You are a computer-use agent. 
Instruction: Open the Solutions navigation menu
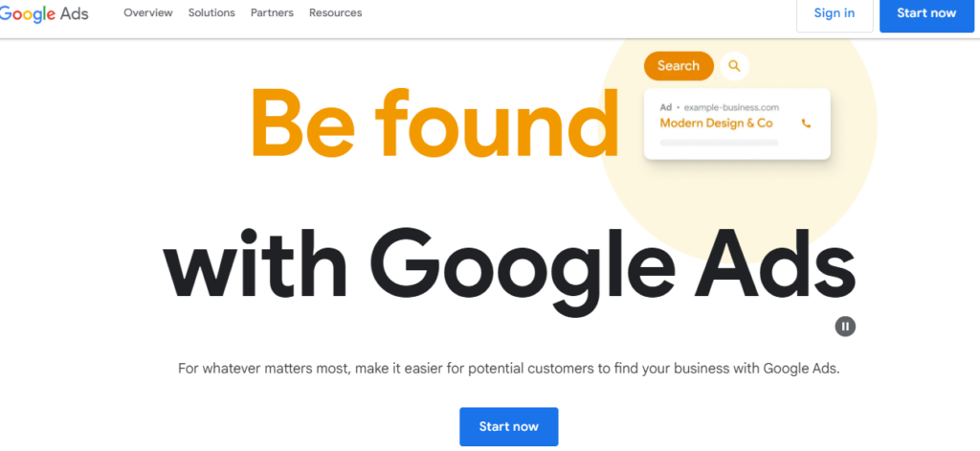tap(212, 13)
